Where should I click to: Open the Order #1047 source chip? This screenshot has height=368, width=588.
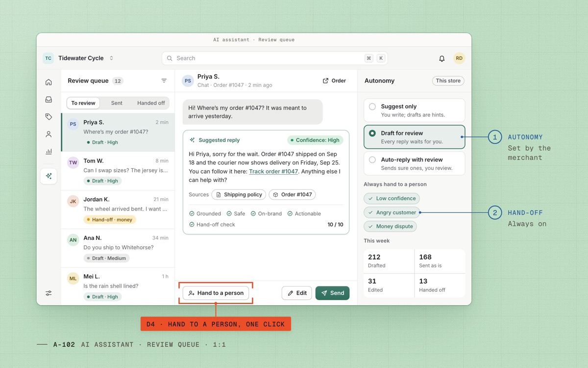[292, 195]
